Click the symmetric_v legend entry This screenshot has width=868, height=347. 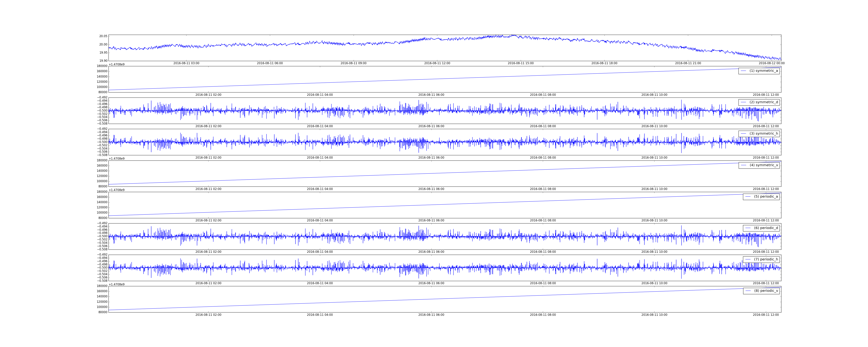pos(763,165)
